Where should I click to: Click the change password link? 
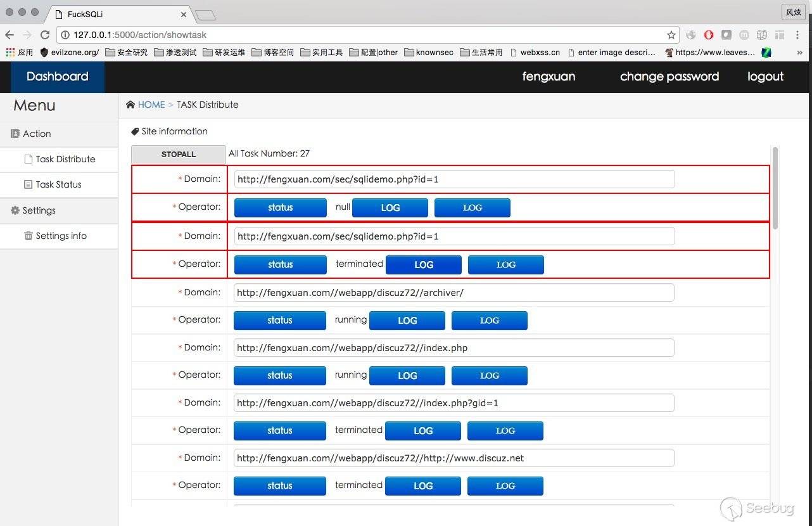pyautogui.click(x=669, y=77)
